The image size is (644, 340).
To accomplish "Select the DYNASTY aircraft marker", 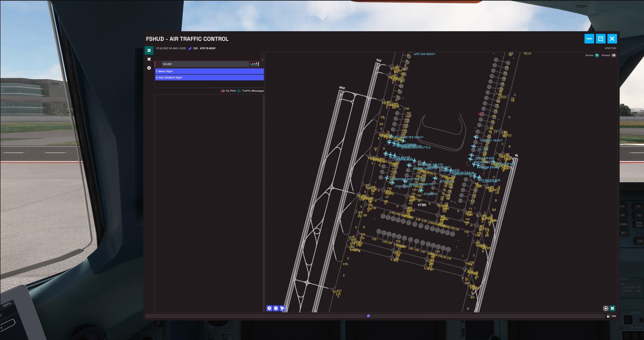I will coord(421,190).
